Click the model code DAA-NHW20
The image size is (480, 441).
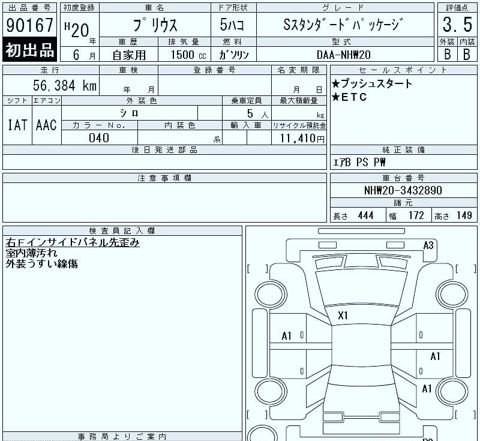coord(344,55)
